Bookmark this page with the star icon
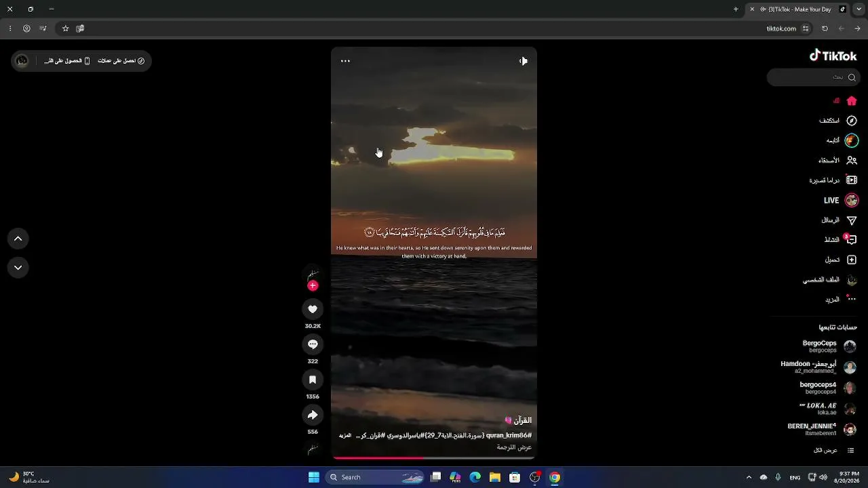868x488 pixels. click(65, 28)
